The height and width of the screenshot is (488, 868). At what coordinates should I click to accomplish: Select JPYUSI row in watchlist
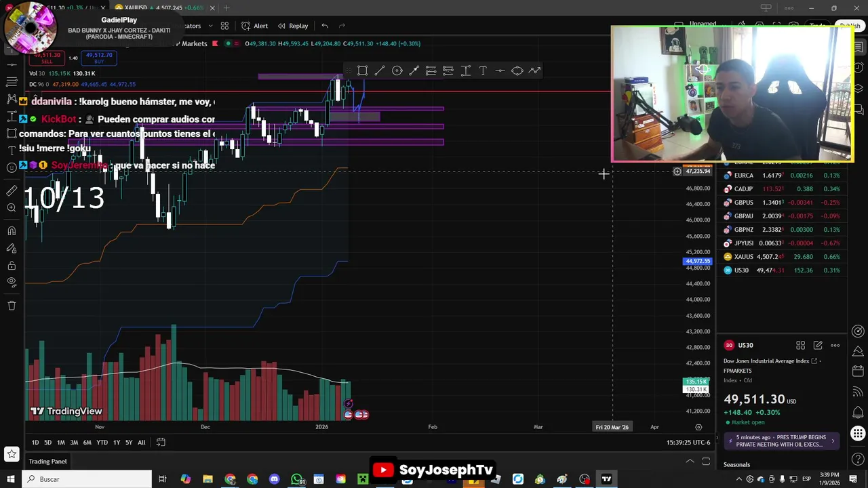click(x=782, y=243)
